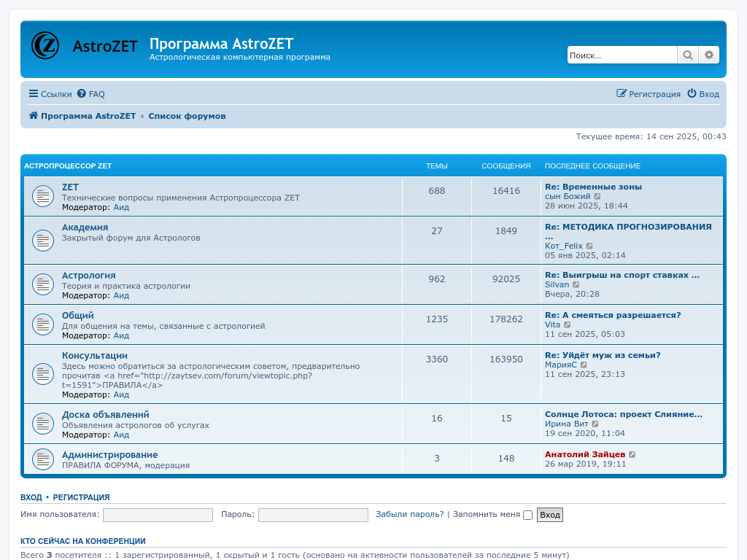The height and width of the screenshot is (560, 747).
Task: Toggle the Запомнить меня checkbox
Action: pos(527,515)
